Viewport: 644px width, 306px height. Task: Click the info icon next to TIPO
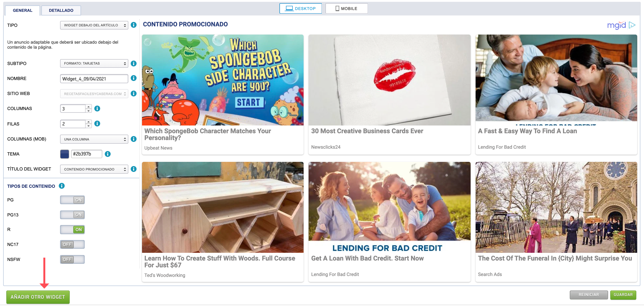coord(134,25)
